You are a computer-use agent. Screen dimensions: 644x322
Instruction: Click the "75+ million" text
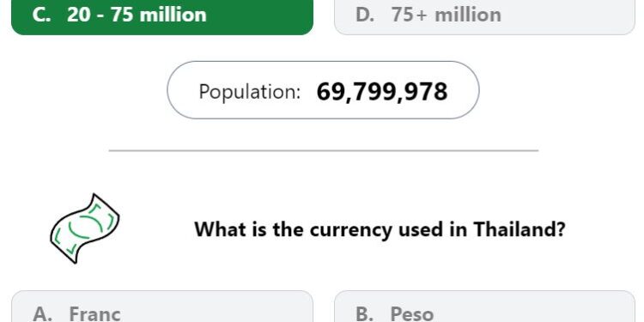click(x=446, y=15)
